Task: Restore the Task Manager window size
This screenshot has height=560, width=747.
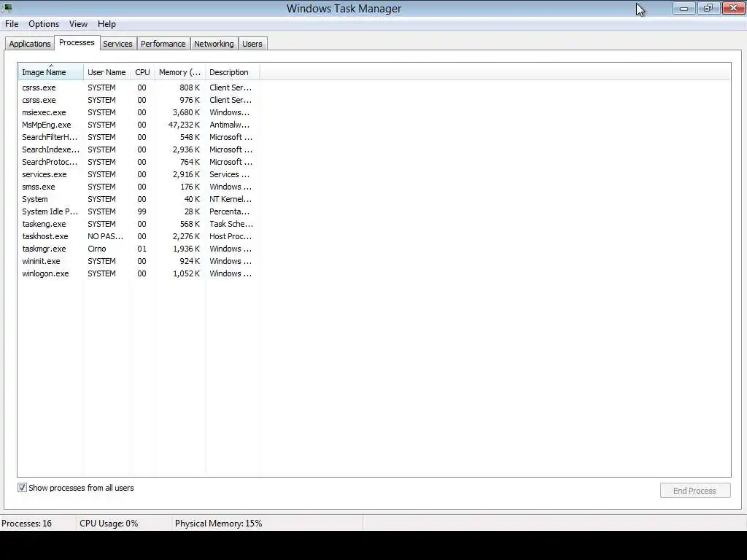Action: pyautogui.click(x=708, y=8)
